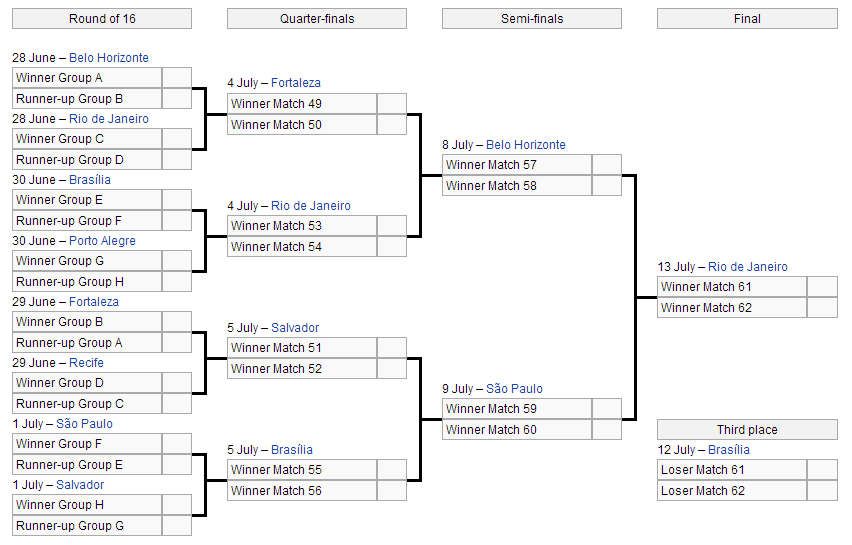Open the Brasília link for the 12 July match
The height and width of the screenshot is (545, 852).
728,450
